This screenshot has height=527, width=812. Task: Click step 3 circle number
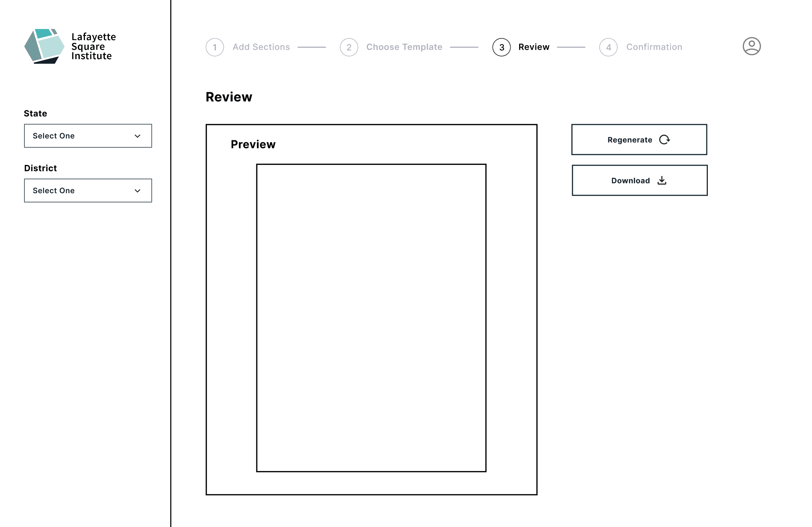pyautogui.click(x=501, y=47)
